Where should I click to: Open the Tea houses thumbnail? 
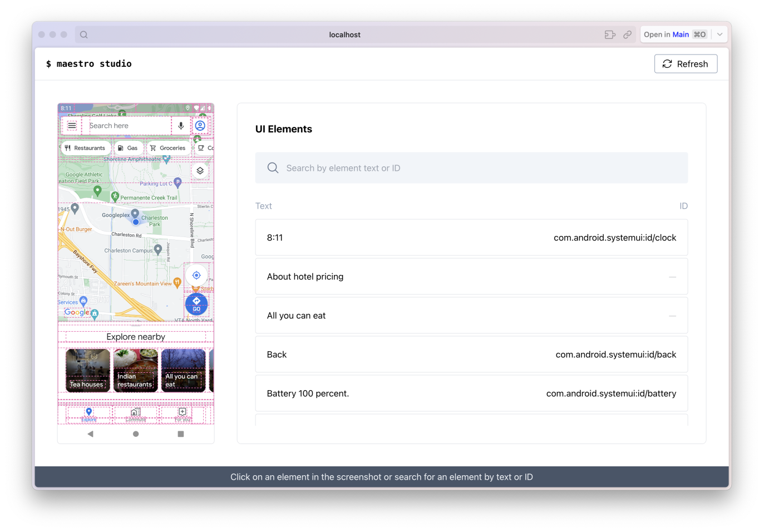(88, 371)
